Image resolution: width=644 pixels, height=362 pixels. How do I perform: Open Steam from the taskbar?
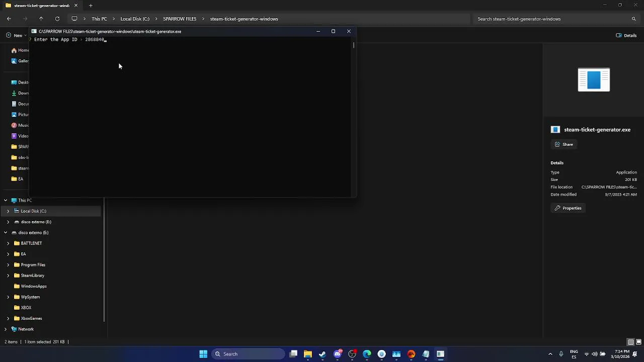[323, 354]
